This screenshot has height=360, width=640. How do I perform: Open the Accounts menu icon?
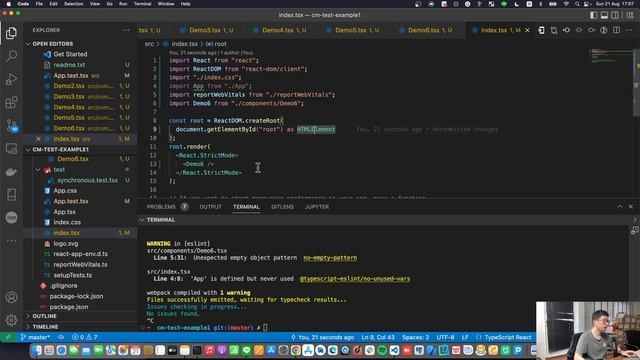[x=11, y=297]
